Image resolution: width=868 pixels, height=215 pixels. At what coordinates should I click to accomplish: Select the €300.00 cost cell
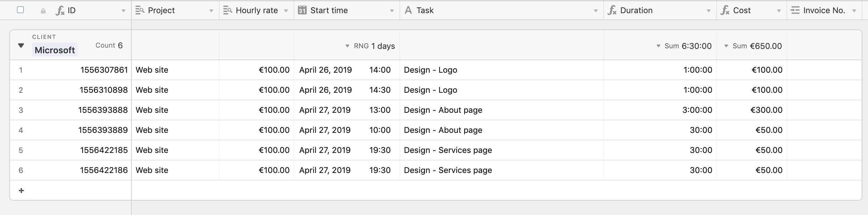pyautogui.click(x=751, y=110)
